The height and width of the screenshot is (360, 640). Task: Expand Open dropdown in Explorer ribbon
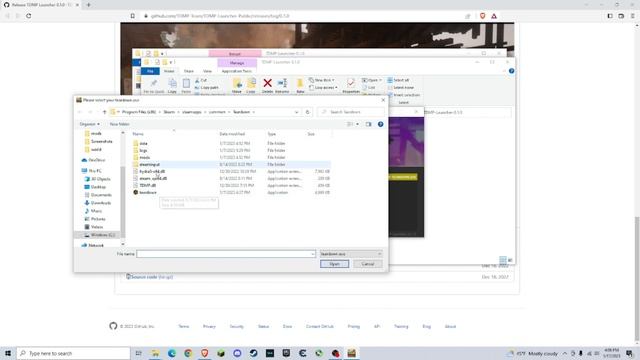pyautogui.click(x=371, y=80)
